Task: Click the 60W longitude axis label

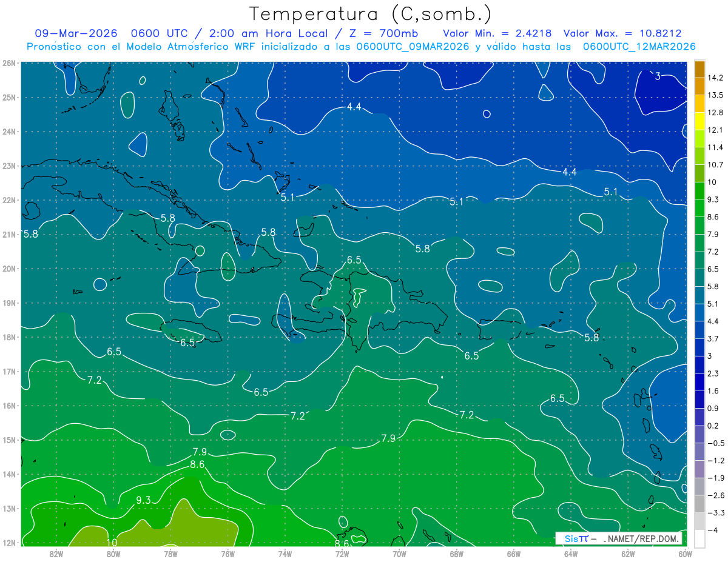Action: click(x=685, y=554)
